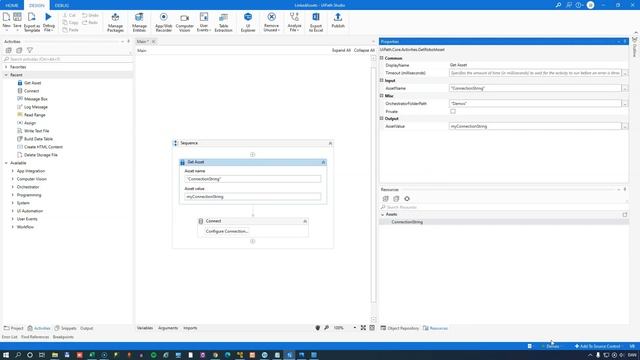The height and width of the screenshot is (360, 640).
Task: Start Table Extraction
Action: 223,22
